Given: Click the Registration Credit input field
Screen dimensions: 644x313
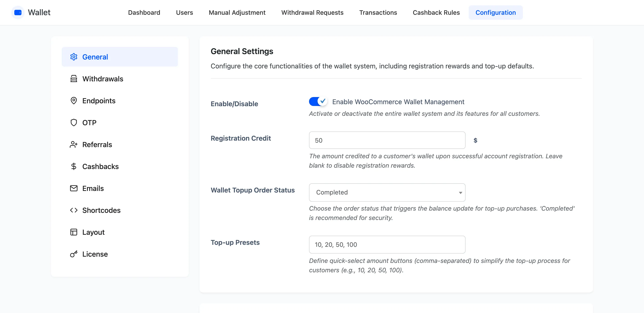Looking at the screenshot, I should click(x=387, y=140).
